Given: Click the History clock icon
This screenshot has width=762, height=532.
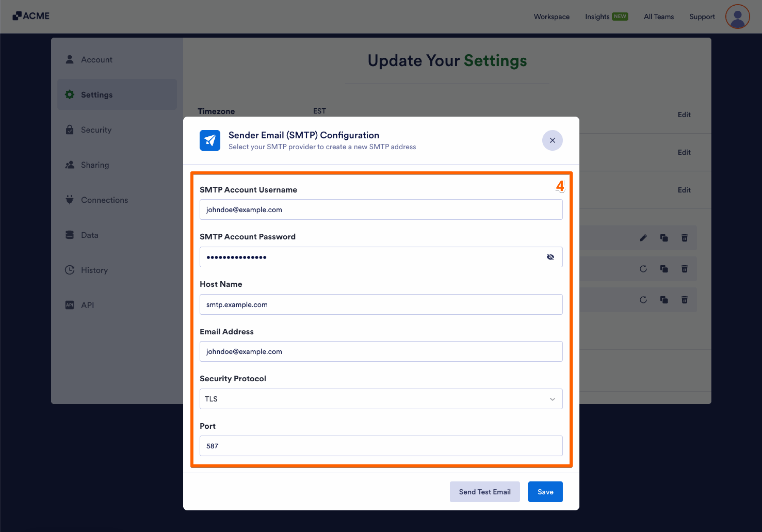Looking at the screenshot, I should pos(70,270).
